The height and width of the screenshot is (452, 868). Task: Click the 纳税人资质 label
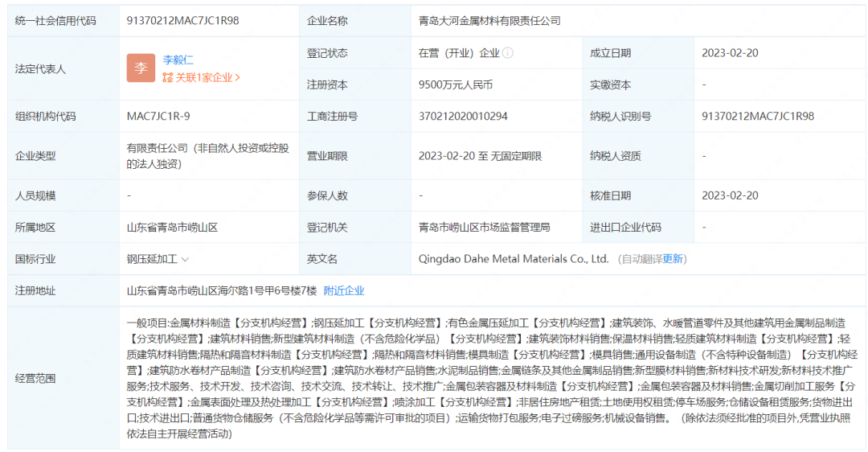pyautogui.click(x=615, y=156)
